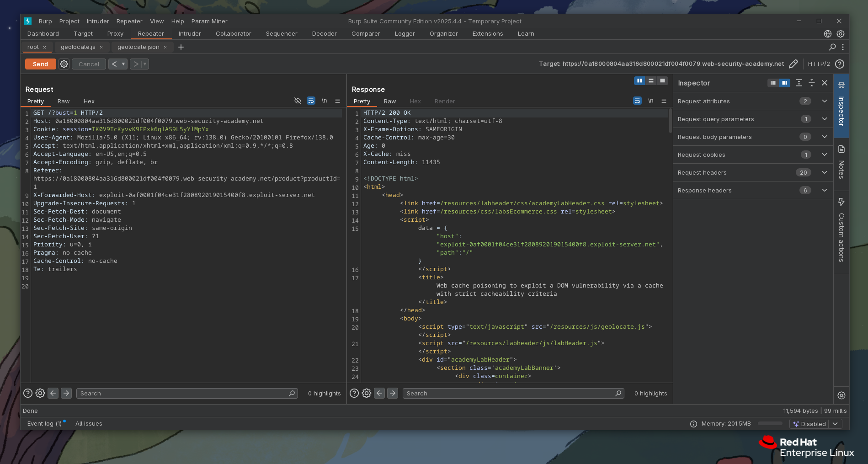Open Inspector panel settings gear bottom
Image resolution: width=868 pixels, height=464 pixels.
tap(841, 395)
